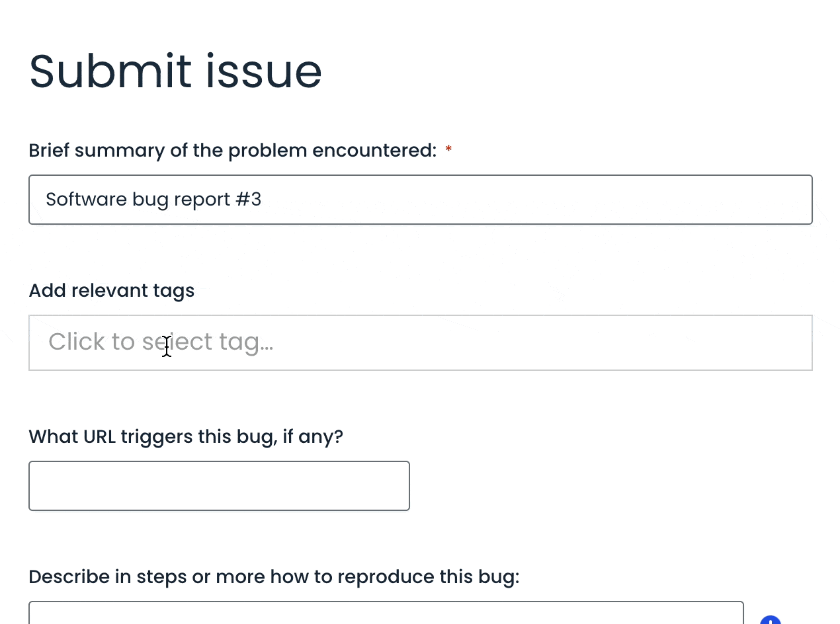Click the blue plus icon beside steps field
The height and width of the screenshot is (624, 840).
770,620
